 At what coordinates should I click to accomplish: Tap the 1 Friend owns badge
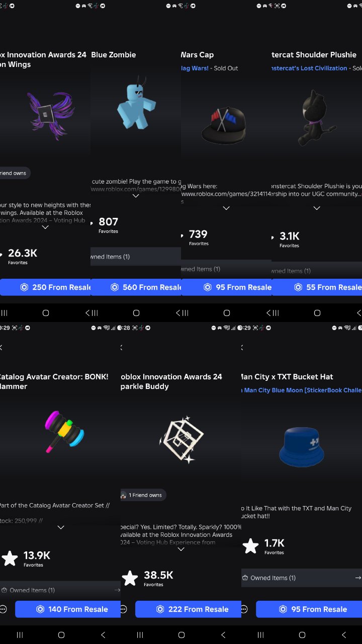pyautogui.click(x=143, y=495)
